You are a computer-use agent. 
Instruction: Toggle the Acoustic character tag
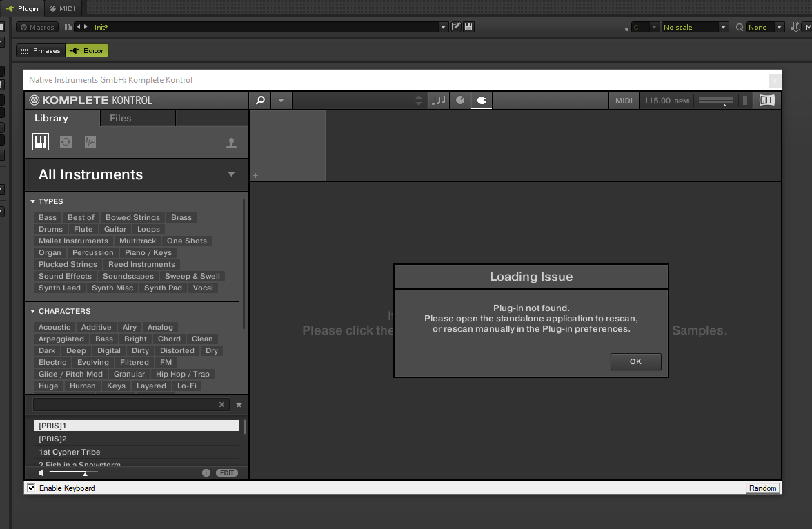point(55,327)
